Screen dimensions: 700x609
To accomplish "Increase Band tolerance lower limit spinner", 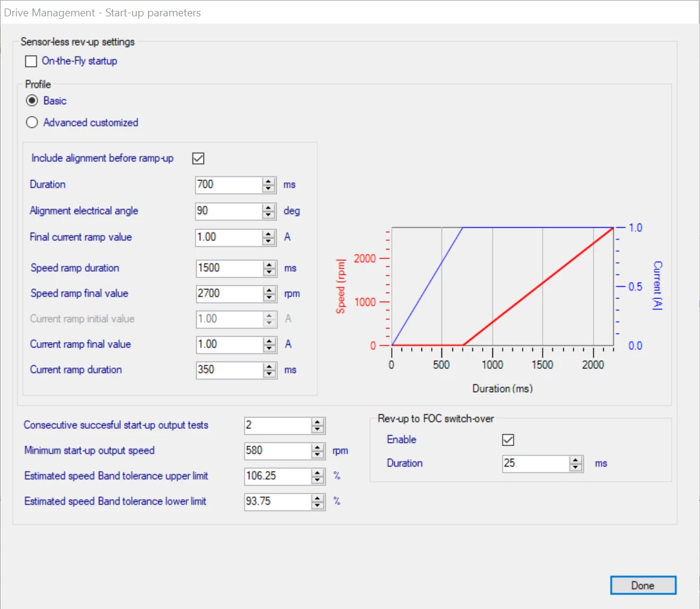I will click(x=317, y=498).
